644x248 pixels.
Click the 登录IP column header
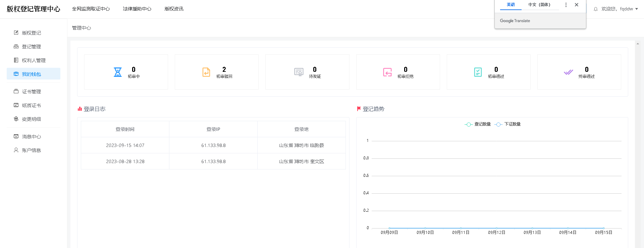point(213,129)
